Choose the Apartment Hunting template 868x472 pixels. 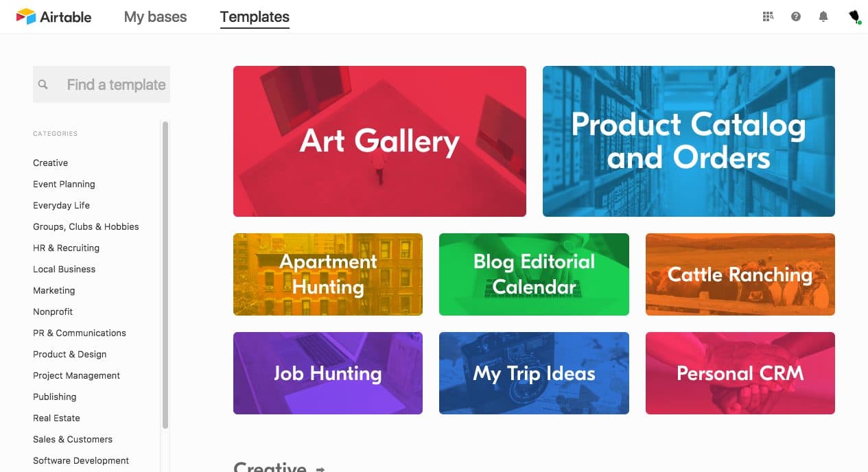[328, 274]
